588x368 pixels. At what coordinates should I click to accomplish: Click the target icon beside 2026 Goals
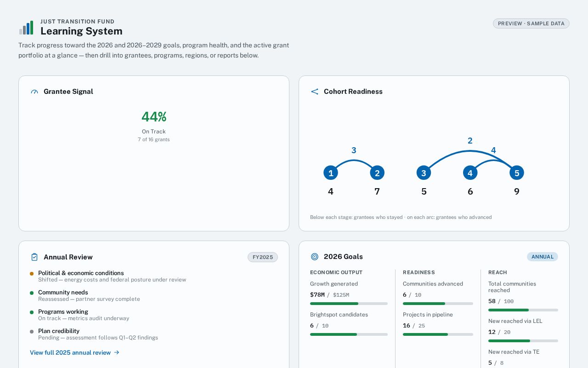click(315, 257)
